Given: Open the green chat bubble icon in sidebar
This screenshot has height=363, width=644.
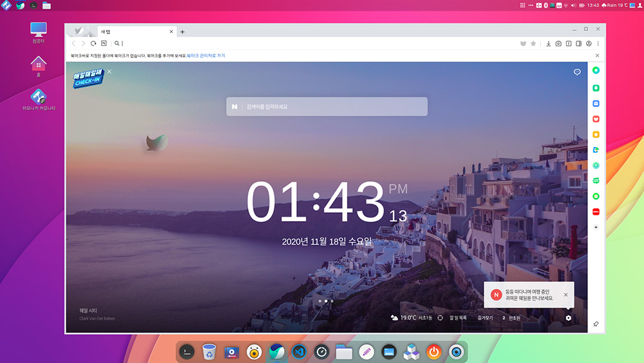Looking at the screenshot, I should [596, 181].
